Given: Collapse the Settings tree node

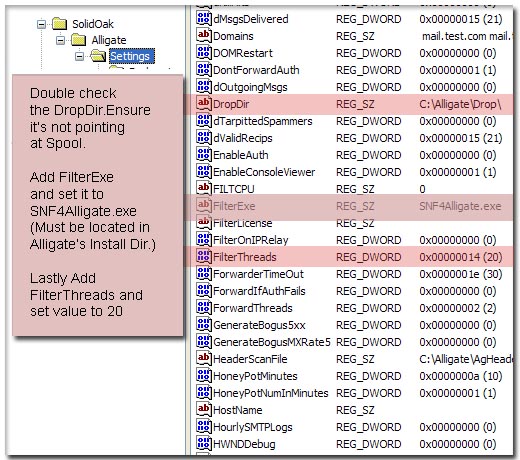Looking at the screenshot, I should point(79,56).
